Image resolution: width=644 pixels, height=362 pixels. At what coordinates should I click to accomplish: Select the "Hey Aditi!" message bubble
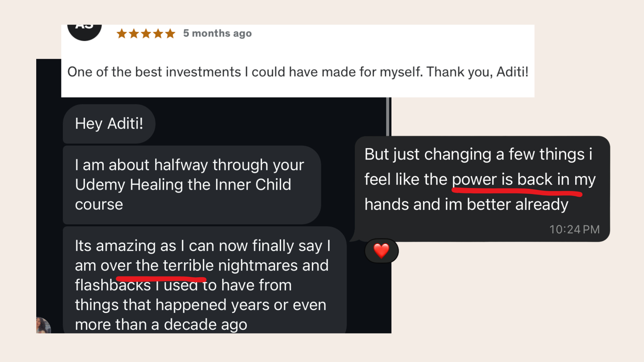click(x=109, y=124)
